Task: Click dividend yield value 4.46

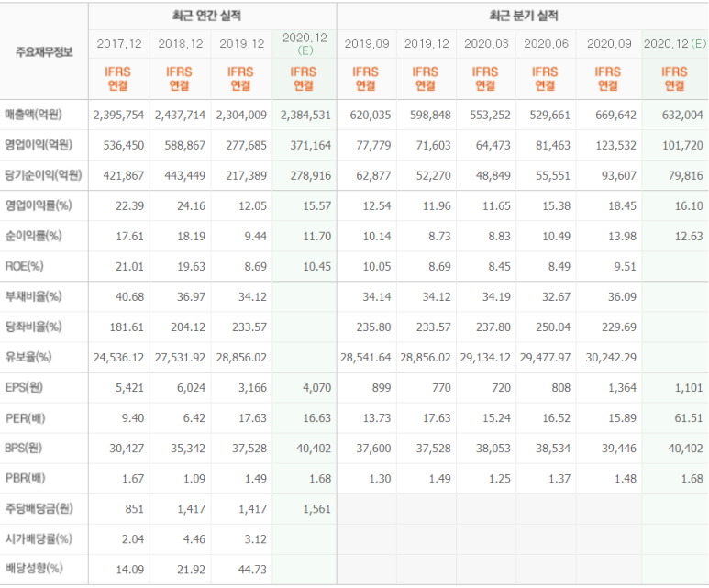Action: point(194,539)
